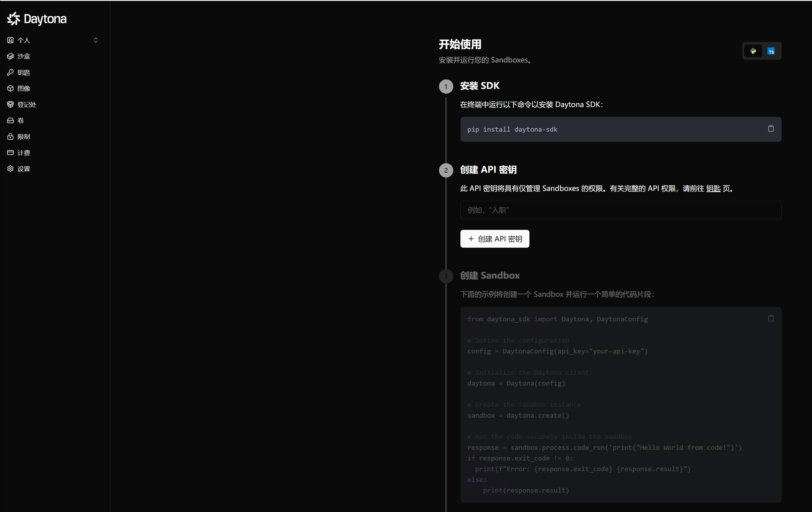The image size is (812, 512).
Task: Click step 1 circle marker
Action: pos(446,87)
